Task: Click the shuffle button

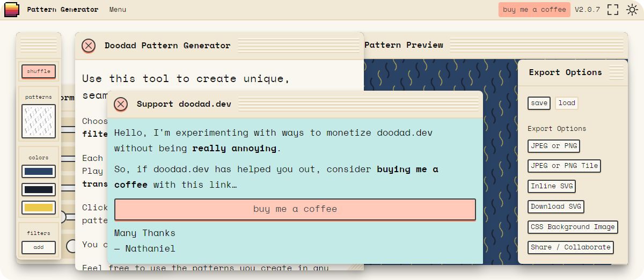Action: (39, 71)
